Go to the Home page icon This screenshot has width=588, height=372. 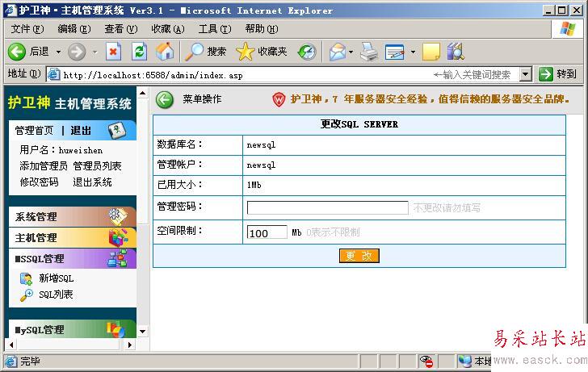165,52
